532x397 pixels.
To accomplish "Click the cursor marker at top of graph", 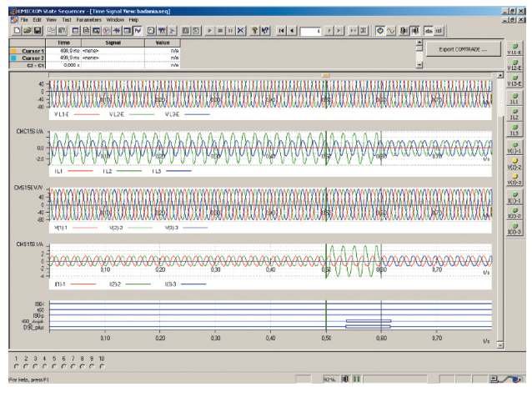I will (x=326, y=75).
